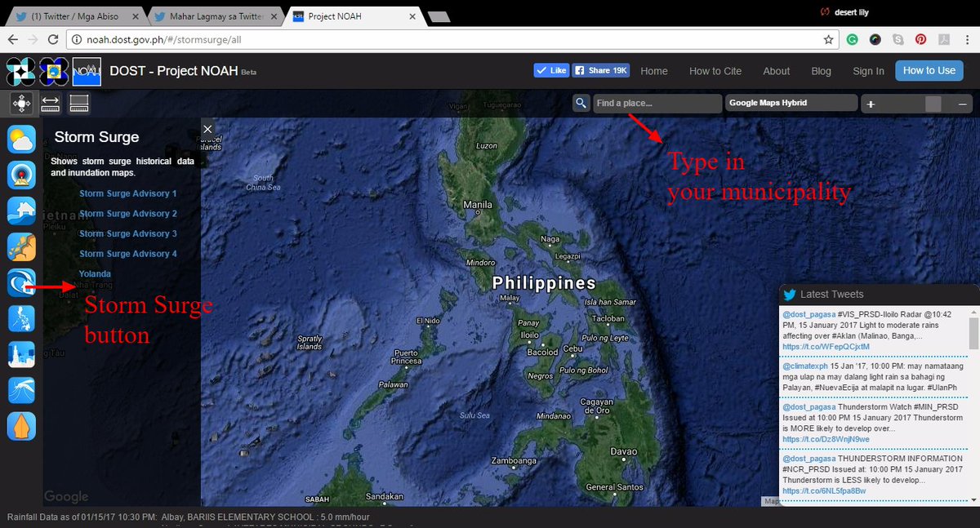Viewport: 980px width, 528px height.
Task: Open the Pinterest extension icon
Action: click(x=920, y=39)
